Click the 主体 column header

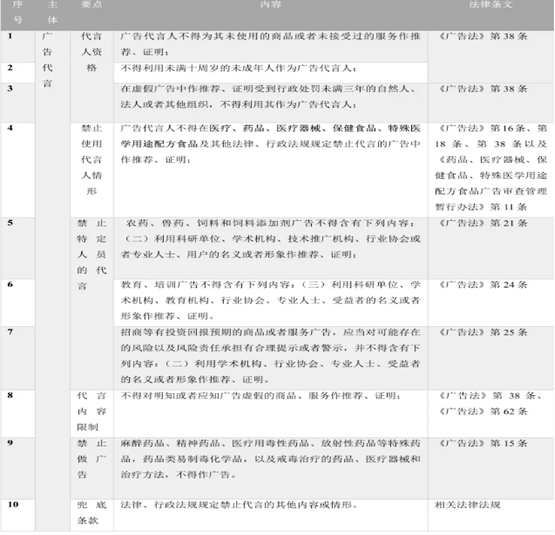[52, 12]
